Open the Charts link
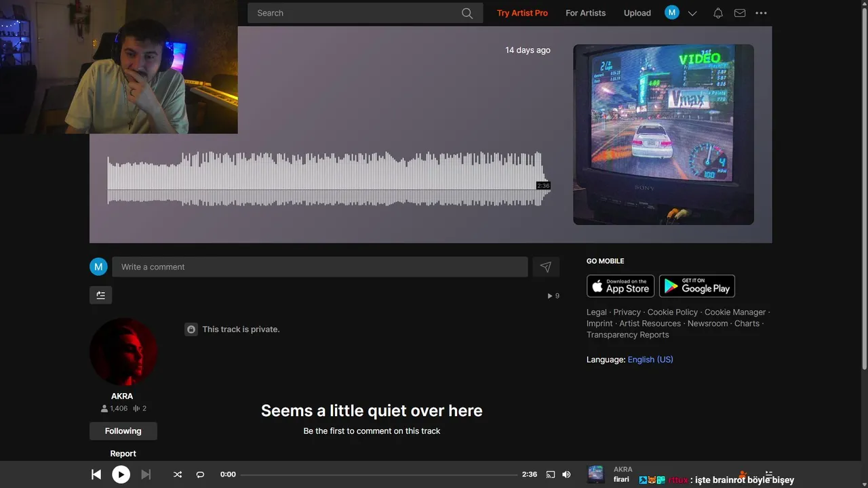This screenshot has height=488, width=868. 747,324
